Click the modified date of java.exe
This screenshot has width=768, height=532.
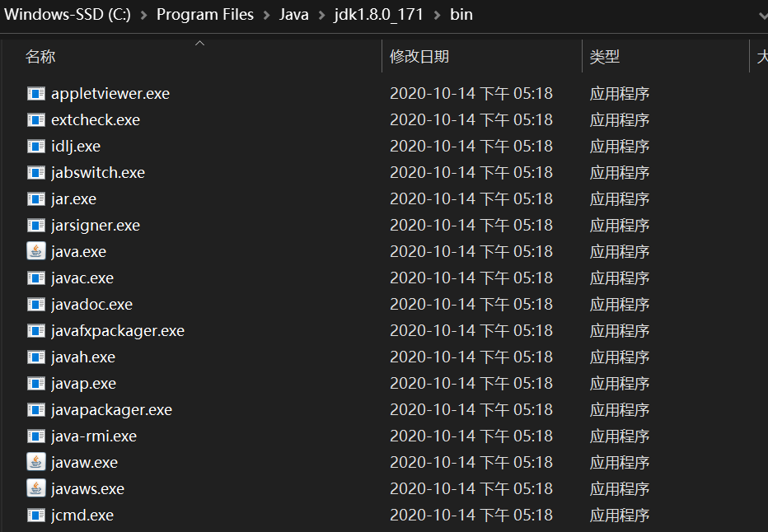click(471, 251)
